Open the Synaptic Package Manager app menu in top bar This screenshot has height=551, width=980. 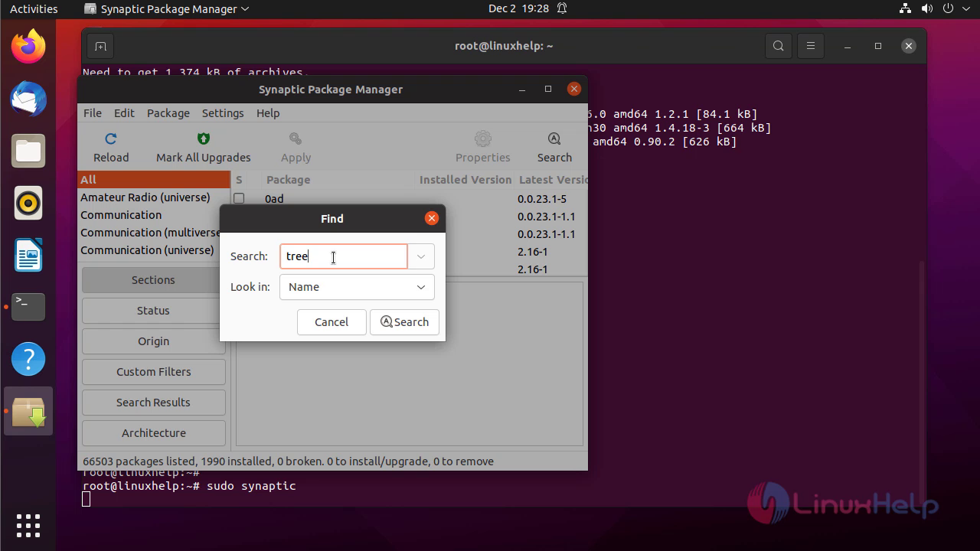point(167,9)
